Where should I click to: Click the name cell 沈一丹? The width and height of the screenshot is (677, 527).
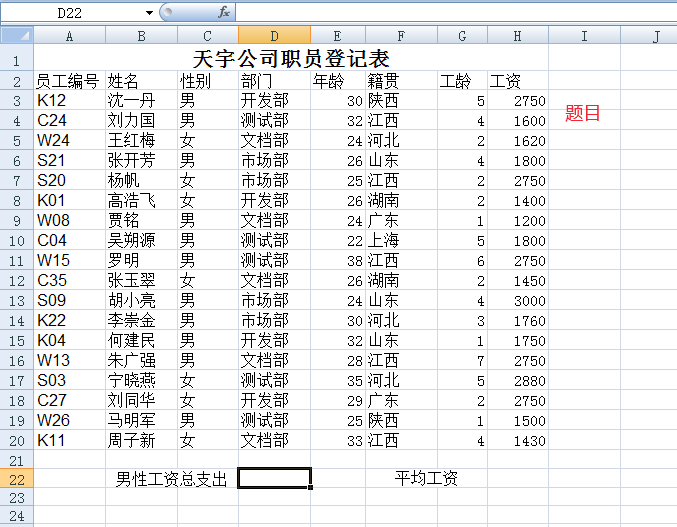click(142, 101)
